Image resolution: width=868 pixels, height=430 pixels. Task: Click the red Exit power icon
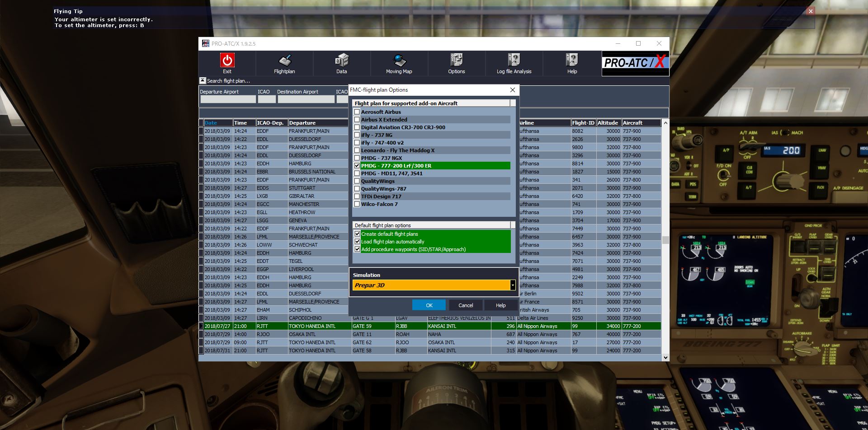coord(227,60)
